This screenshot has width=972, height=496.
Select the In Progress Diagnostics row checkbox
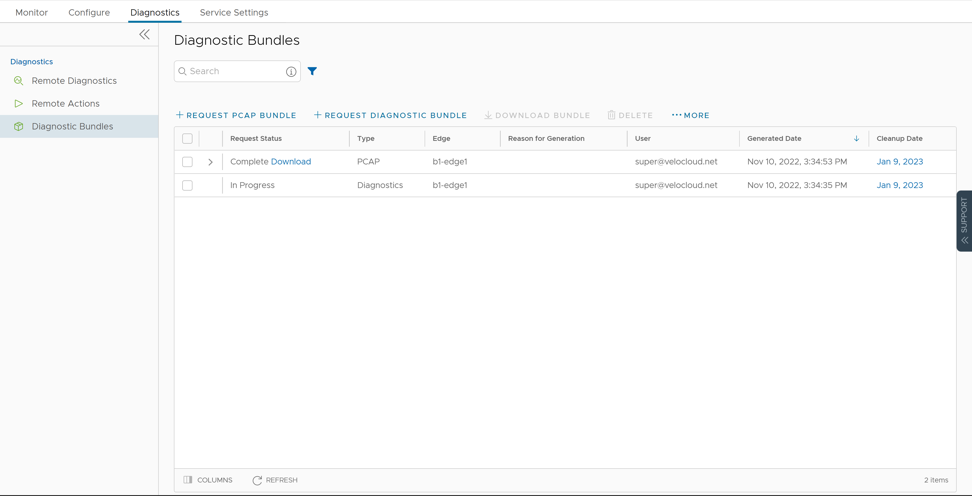[187, 185]
